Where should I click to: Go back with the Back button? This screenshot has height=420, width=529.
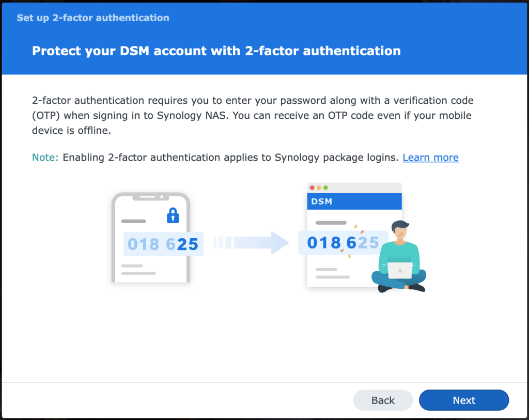click(x=383, y=400)
